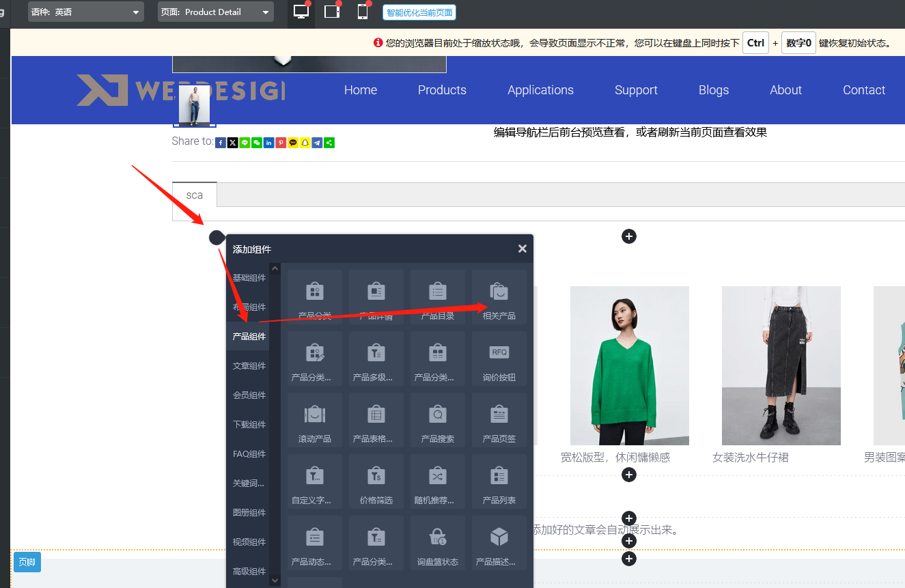Switch to the 文章组件 category tab
The image size is (905, 588).
tap(248, 365)
